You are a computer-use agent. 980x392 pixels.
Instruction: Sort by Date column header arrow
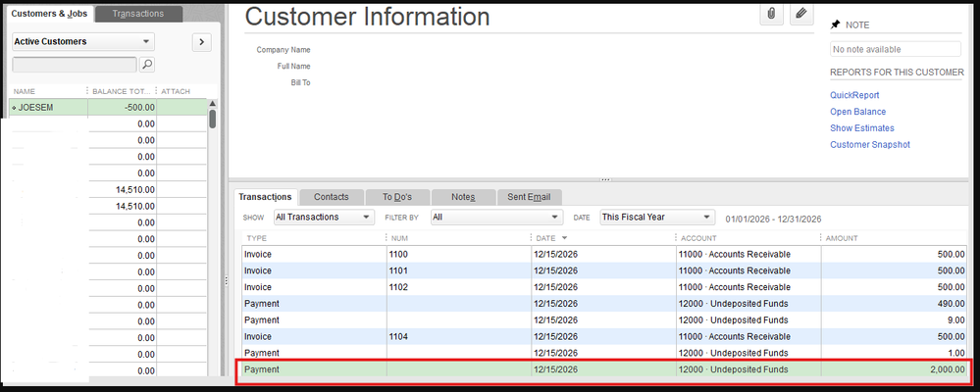565,238
